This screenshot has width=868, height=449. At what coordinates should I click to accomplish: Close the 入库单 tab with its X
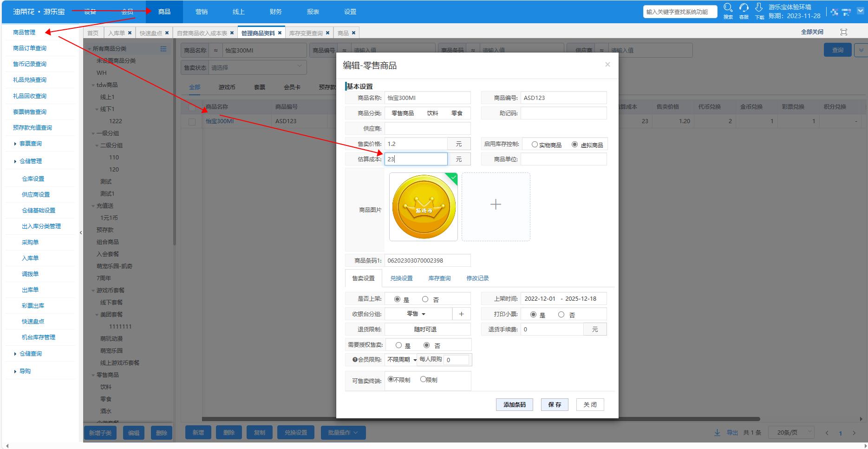pyautogui.click(x=130, y=33)
